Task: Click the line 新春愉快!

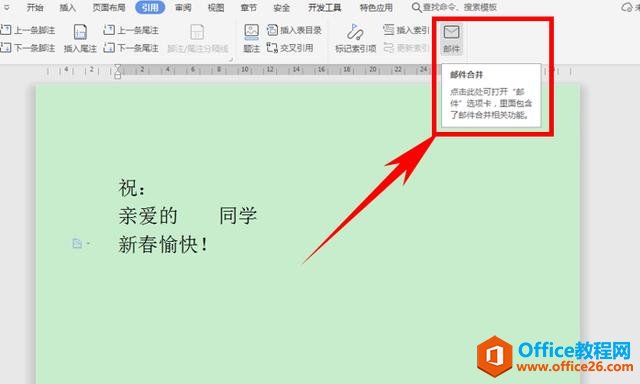Action: pyautogui.click(x=164, y=244)
